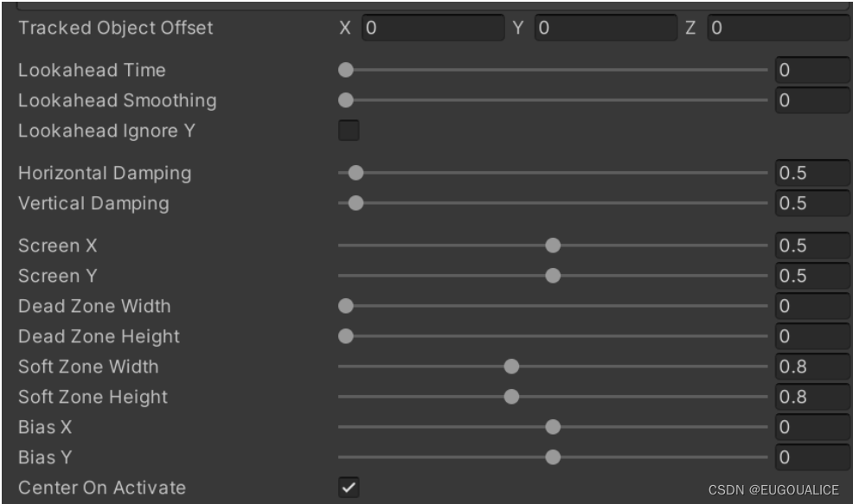
Task: Click the Bias Y slider handle
Action: point(553,457)
